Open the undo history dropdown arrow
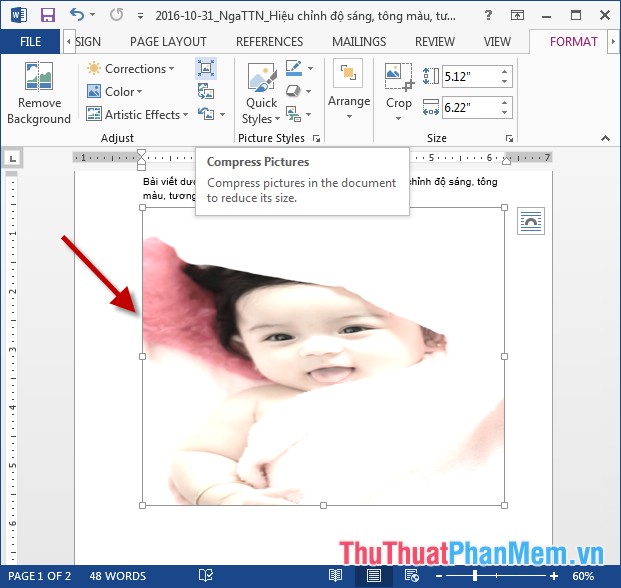The height and width of the screenshot is (588, 621). pyautogui.click(x=93, y=15)
